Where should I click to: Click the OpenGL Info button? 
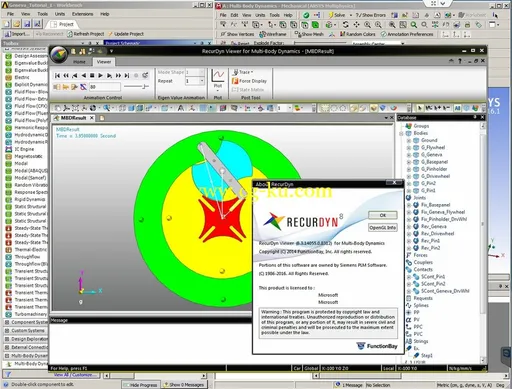coord(383,228)
